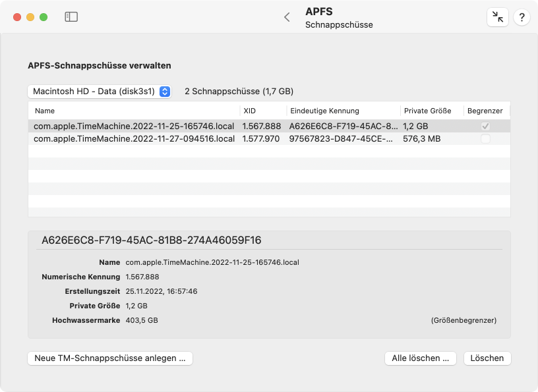Open help with the question mark button

(x=522, y=17)
